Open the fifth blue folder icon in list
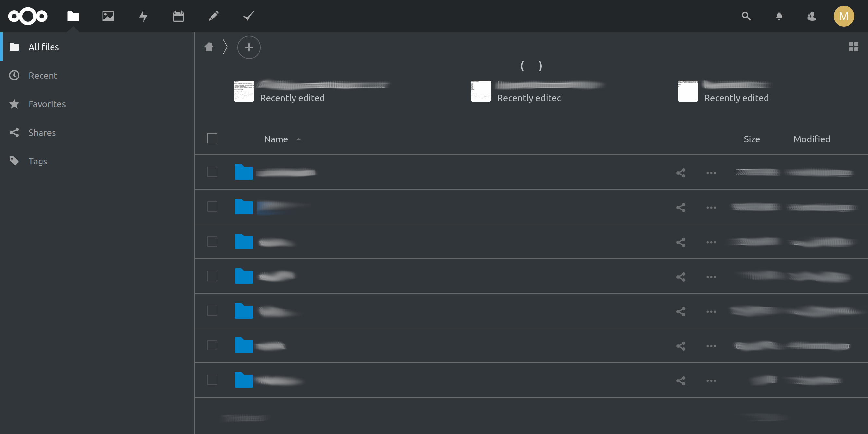 (x=244, y=311)
